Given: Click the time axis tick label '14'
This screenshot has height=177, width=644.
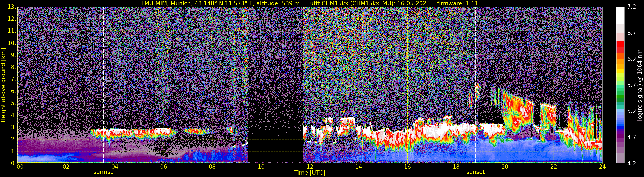Looking at the screenshot, I should tap(358, 167).
